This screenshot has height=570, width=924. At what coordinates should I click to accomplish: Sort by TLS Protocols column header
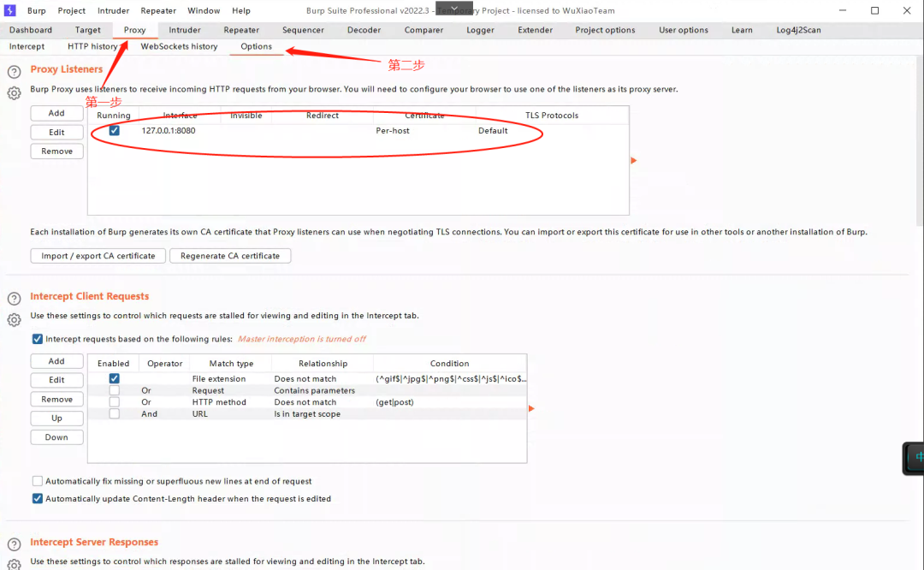[x=552, y=116]
